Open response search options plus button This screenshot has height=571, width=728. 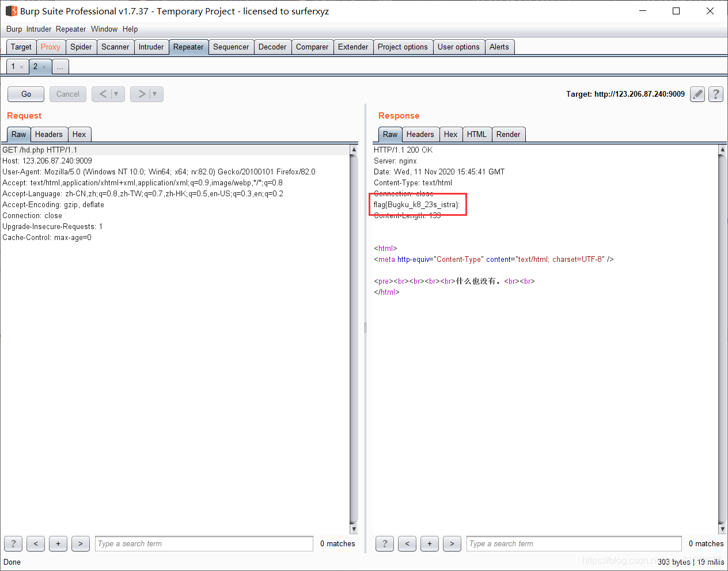pos(430,543)
